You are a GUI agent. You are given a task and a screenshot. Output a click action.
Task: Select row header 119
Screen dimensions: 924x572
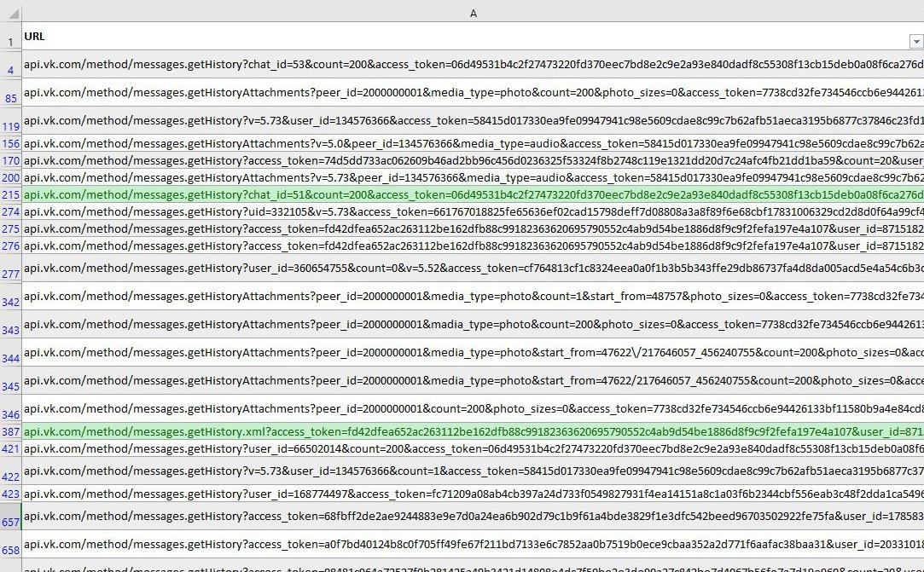[x=10, y=121]
